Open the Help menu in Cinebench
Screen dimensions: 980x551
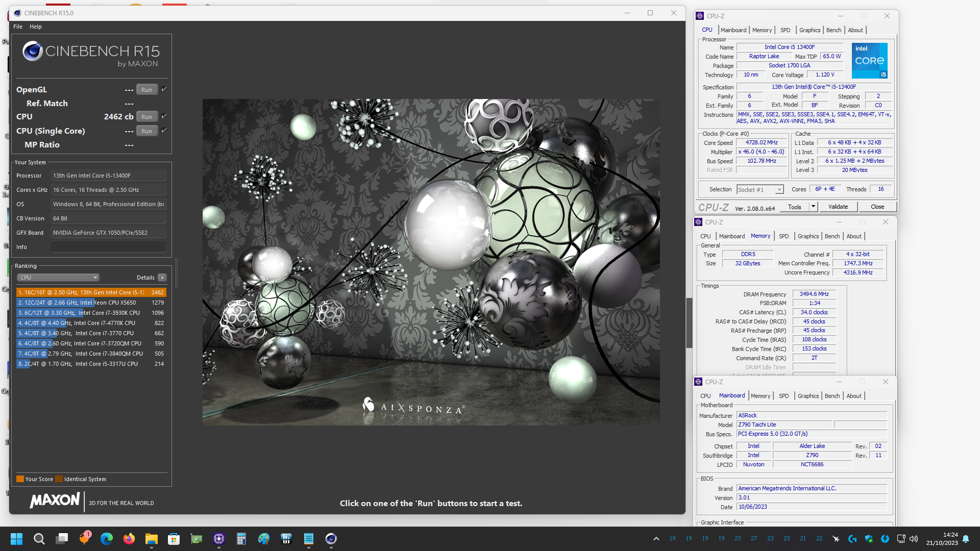point(36,27)
